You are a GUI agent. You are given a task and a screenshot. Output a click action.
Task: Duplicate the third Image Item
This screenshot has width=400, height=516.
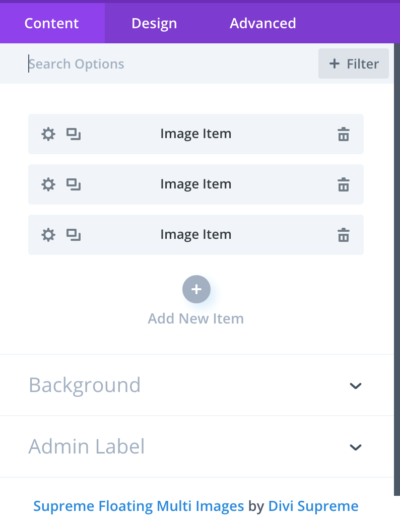tap(73, 235)
